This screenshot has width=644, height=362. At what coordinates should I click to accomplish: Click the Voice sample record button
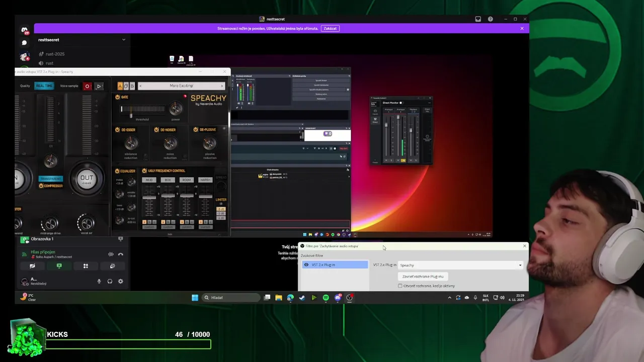tap(87, 86)
